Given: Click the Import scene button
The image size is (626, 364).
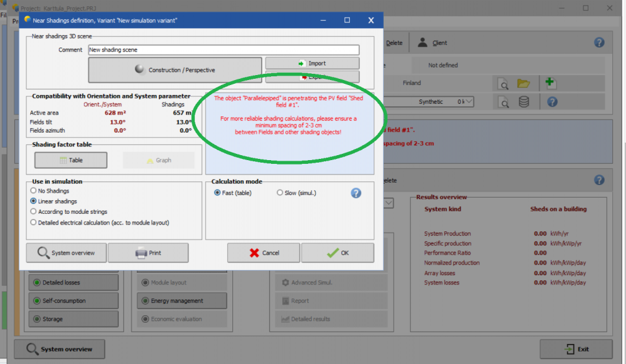Looking at the screenshot, I should tap(312, 63).
